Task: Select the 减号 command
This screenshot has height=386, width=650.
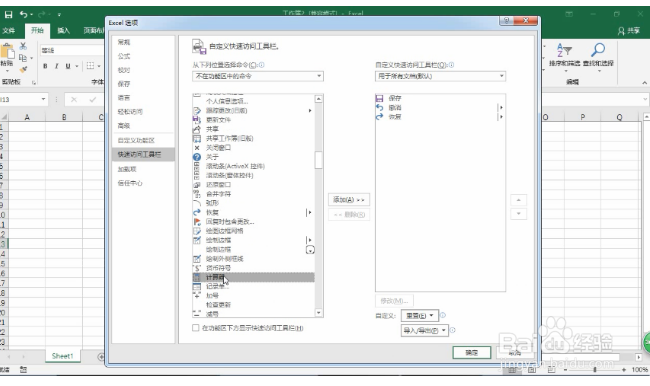Action: 253,314
